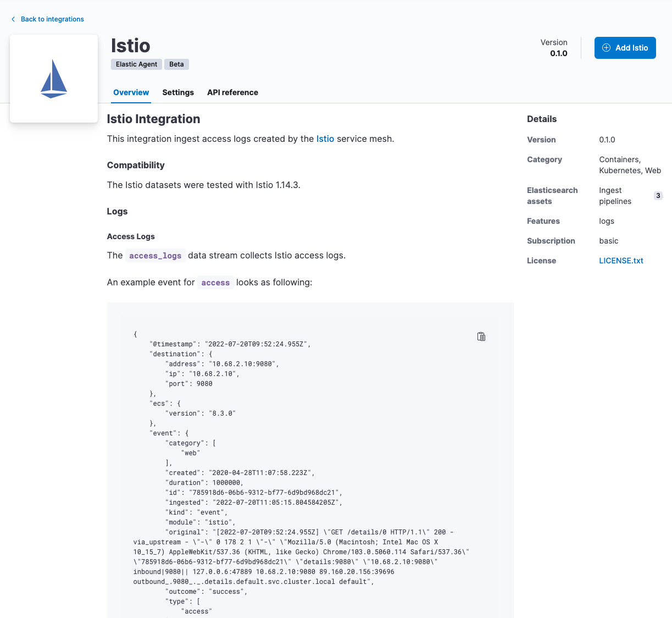Screen dimensions: 672x618
Task: Go back to integrations
Action: [x=52, y=19]
